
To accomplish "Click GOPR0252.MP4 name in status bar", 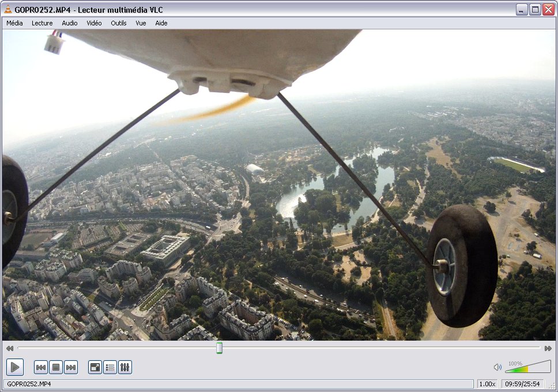I will [x=29, y=384].
